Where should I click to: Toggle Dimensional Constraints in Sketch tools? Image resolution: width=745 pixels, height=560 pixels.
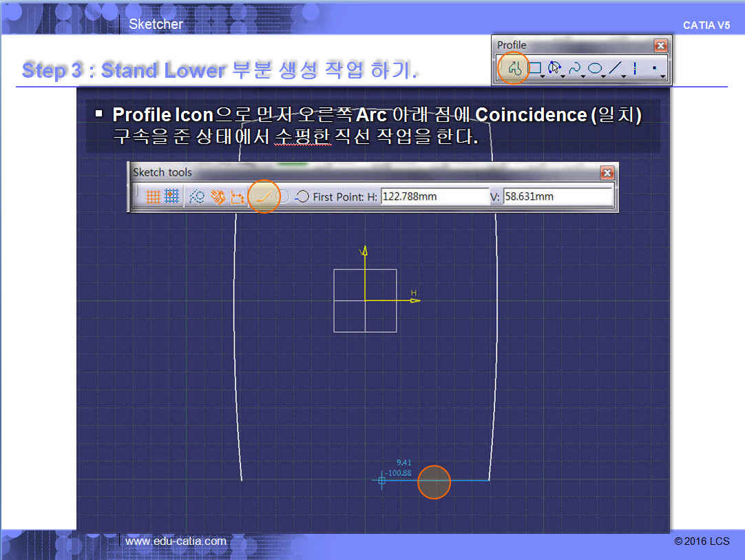[238, 197]
